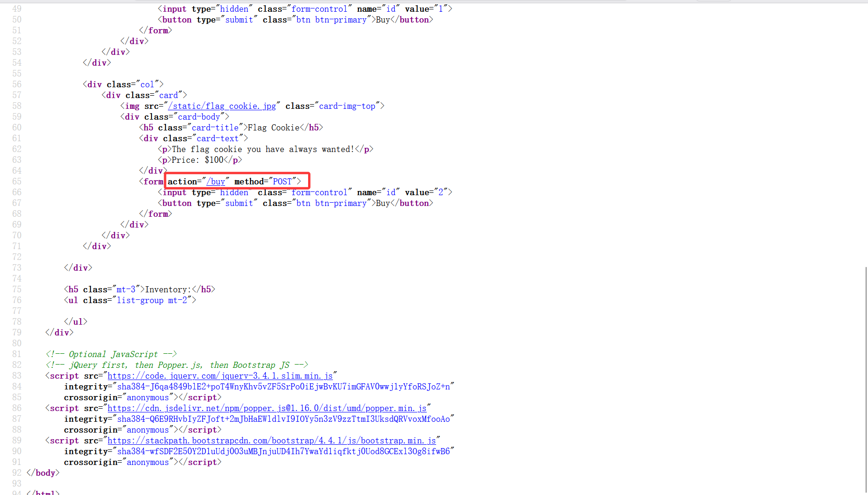
Task: Click the "The flag cookie you have always wanted!" text
Action: [263, 149]
